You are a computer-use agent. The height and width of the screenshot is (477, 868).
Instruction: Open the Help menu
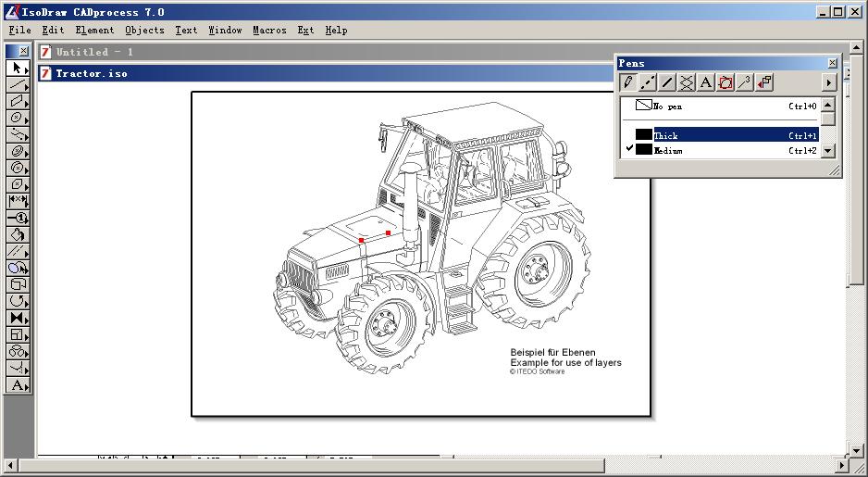tap(336, 31)
